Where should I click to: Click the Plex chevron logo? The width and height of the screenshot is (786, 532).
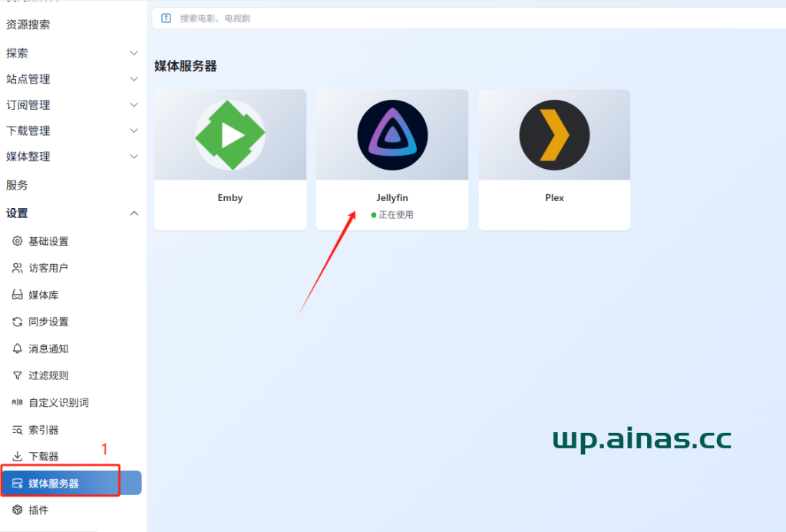pos(554,135)
